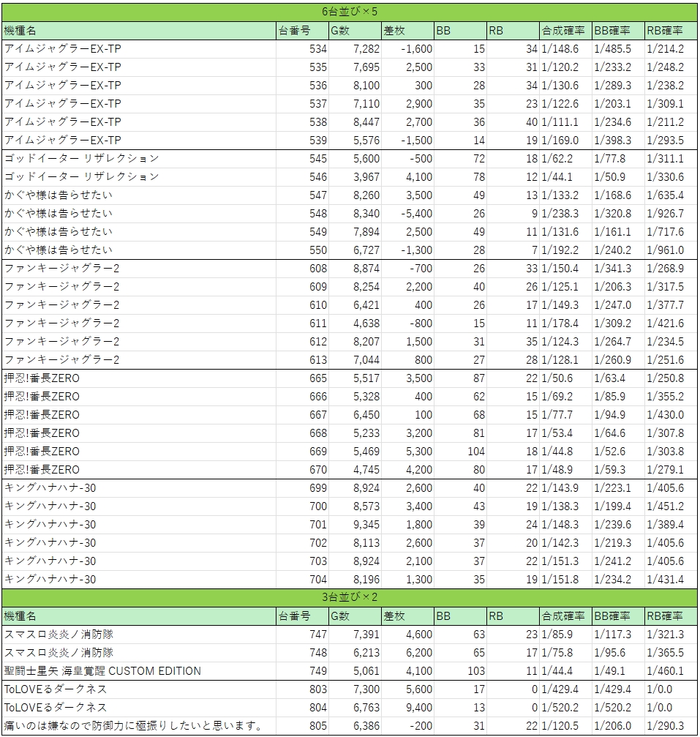Click machine number cell 550
Image resolution: width=700 pixels, height=737 pixels.
pos(303,250)
